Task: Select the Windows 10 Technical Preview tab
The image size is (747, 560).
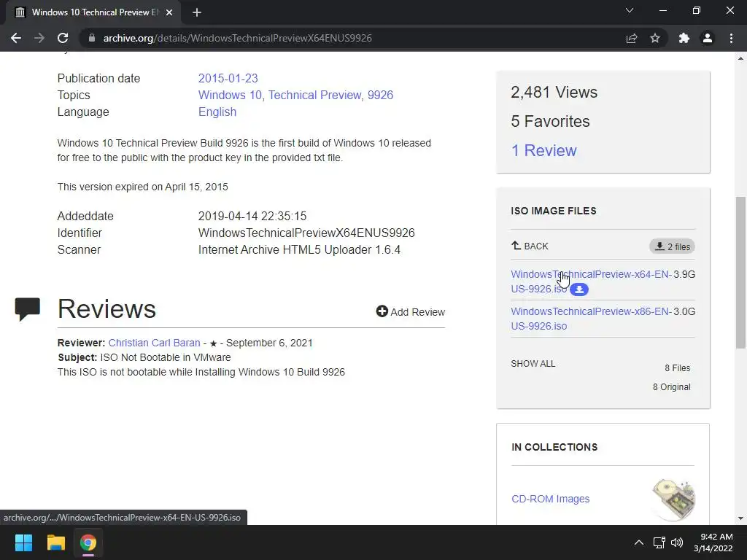Action: point(93,12)
